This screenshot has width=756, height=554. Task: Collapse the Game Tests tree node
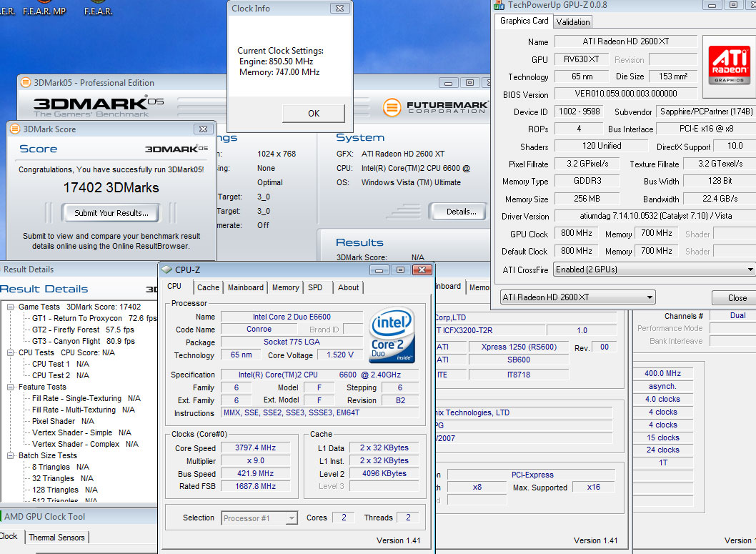[x=10, y=307]
